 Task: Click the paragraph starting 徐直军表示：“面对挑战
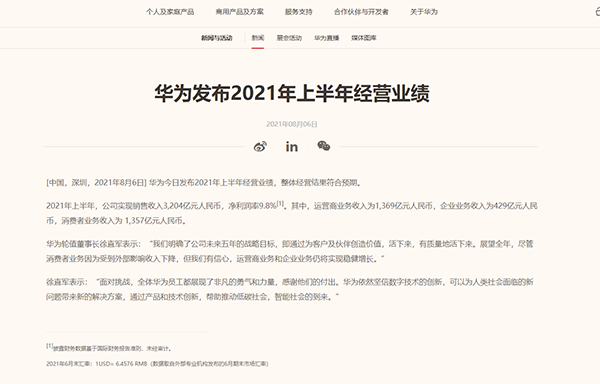pos(290,289)
